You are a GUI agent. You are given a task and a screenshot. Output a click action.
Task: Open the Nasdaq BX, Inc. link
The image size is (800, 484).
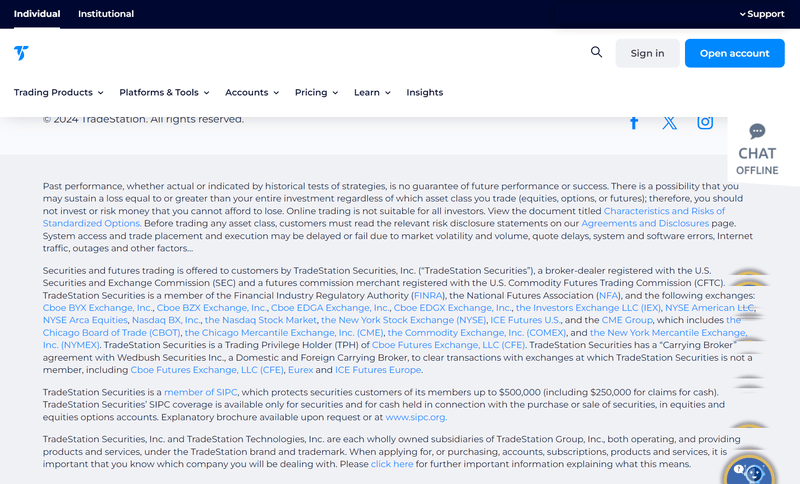click(166, 320)
